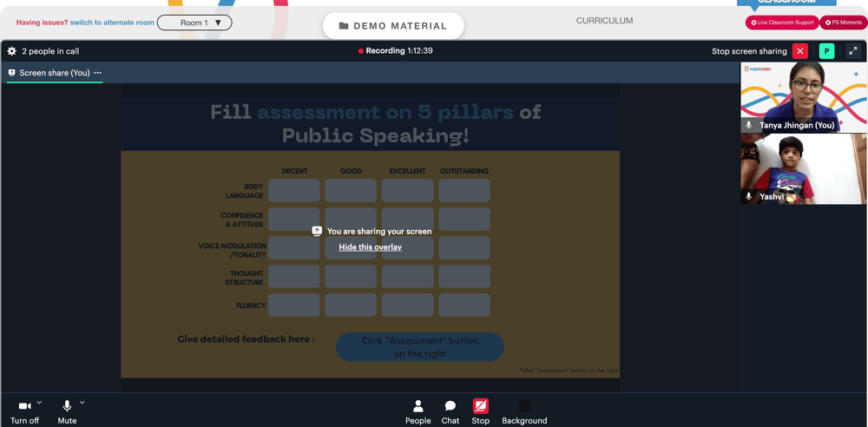868x427 pixels.
Task: Click Yashvi microphone indicator
Action: pyautogui.click(x=749, y=196)
